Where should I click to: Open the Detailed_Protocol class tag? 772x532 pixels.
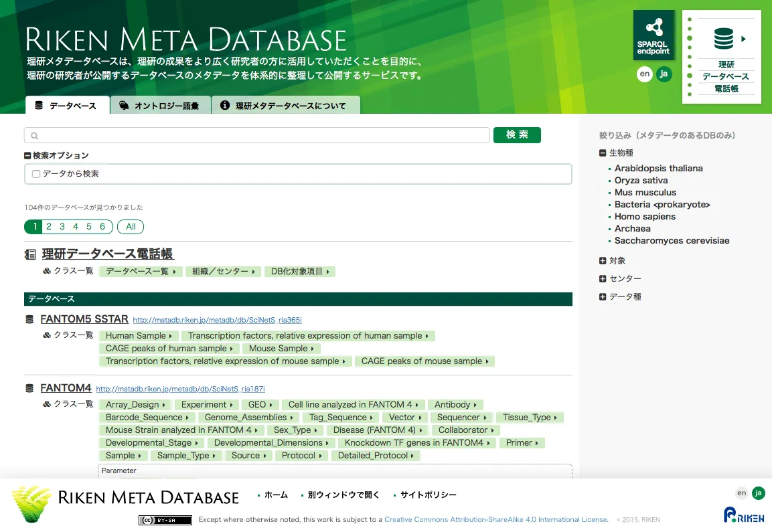point(376,456)
